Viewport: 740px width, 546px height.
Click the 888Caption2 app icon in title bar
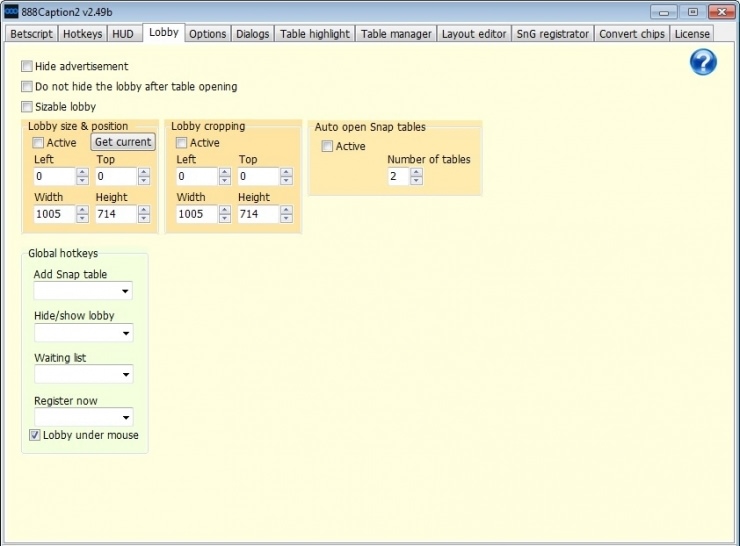coord(11,12)
